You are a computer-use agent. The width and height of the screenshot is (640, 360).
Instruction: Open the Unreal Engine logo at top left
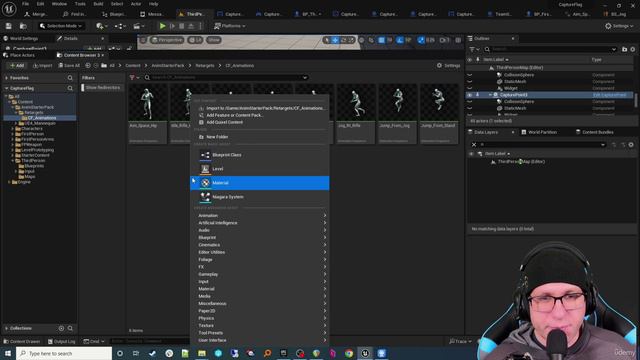9,9
